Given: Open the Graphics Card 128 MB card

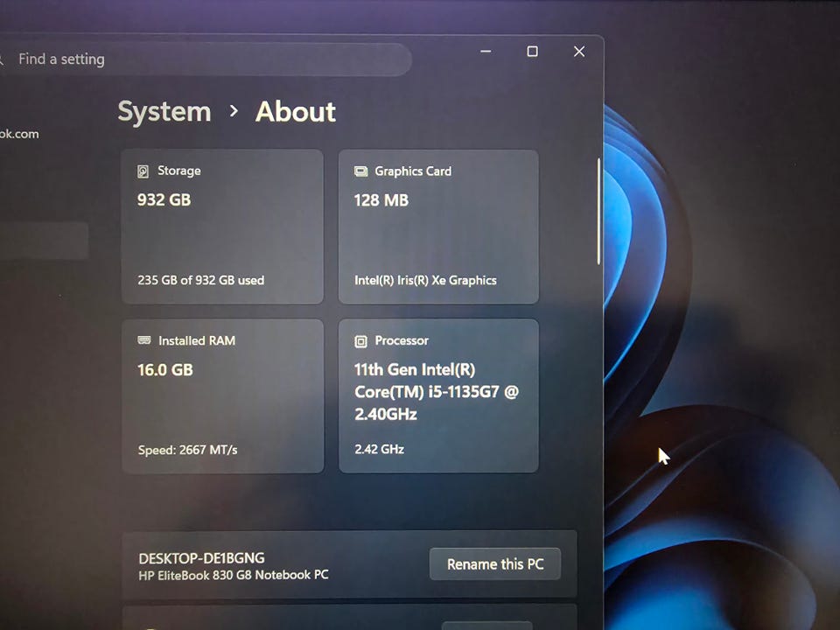Looking at the screenshot, I should pyautogui.click(x=438, y=227).
